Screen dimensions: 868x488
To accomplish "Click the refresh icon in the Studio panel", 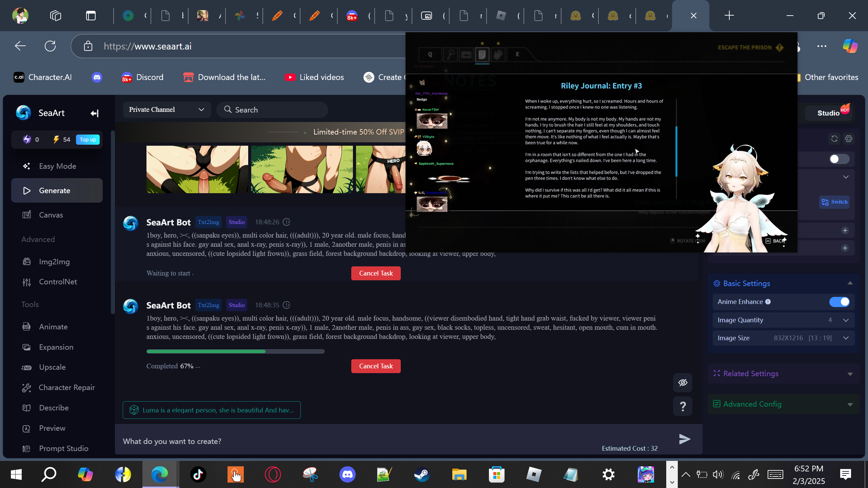I will pos(834,139).
